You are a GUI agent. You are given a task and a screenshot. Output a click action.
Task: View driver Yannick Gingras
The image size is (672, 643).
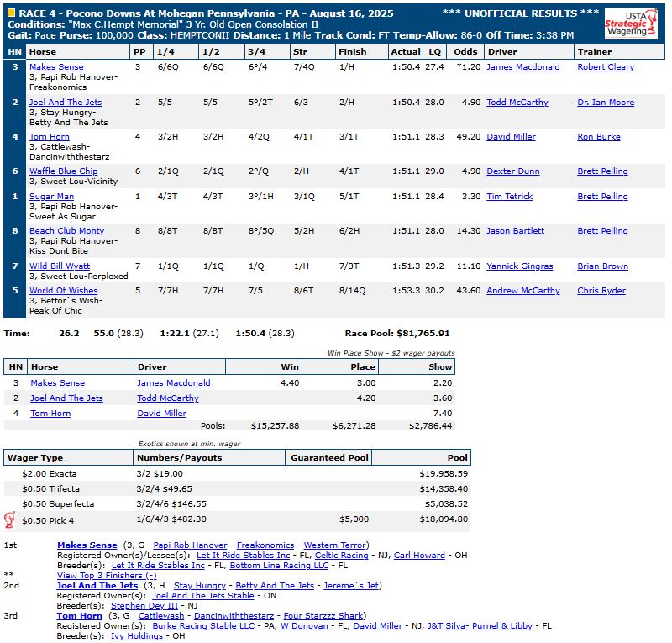[x=519, y=266]
